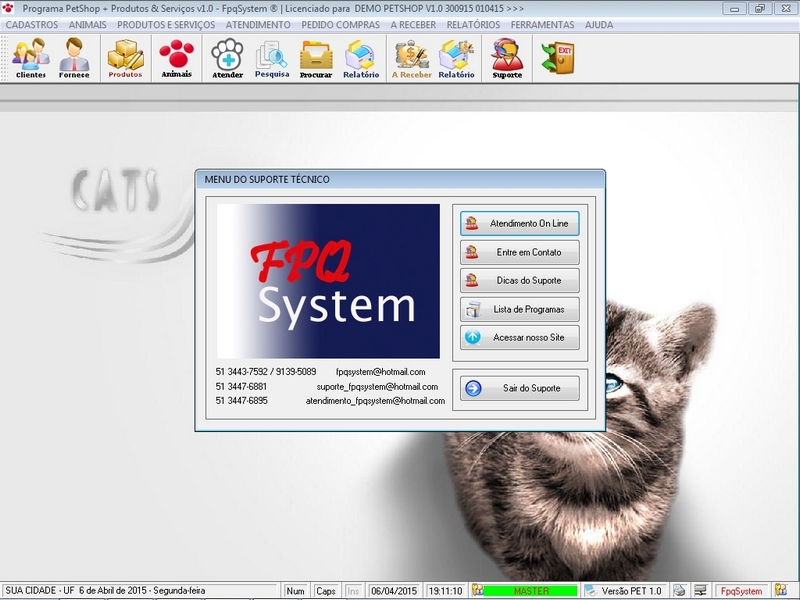The width and height of the screenshot is (800, 600).
Task: Click phone number 51 3447-6881
Action: point(241,387)
